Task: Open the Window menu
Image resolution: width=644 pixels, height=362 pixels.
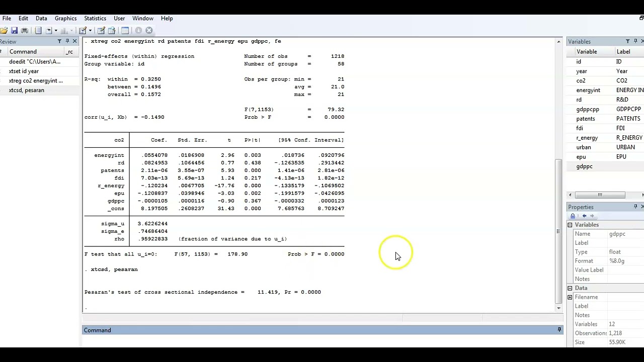Action: click(x=143, y=18)
